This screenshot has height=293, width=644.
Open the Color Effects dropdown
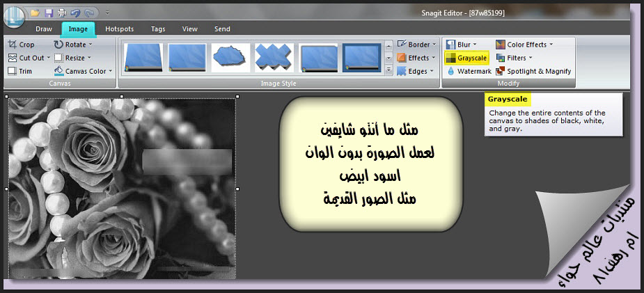pyautogui.click(x=551, y=45)
